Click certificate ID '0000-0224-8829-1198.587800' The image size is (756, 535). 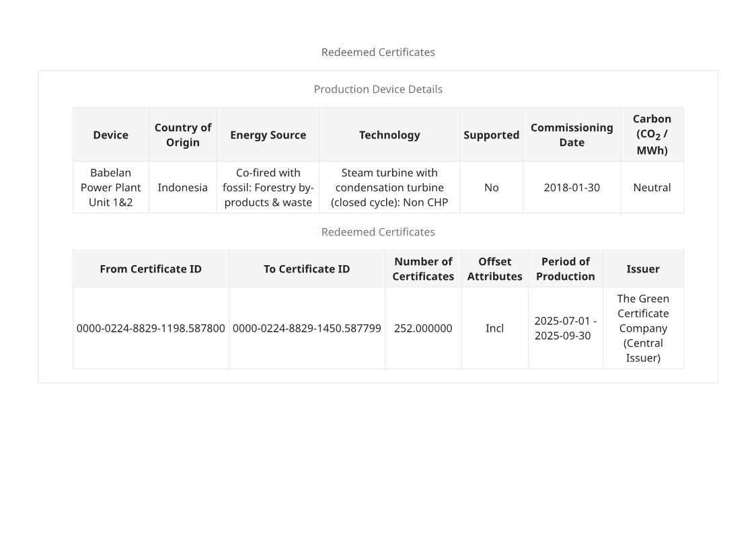click(x=151, y=328)
